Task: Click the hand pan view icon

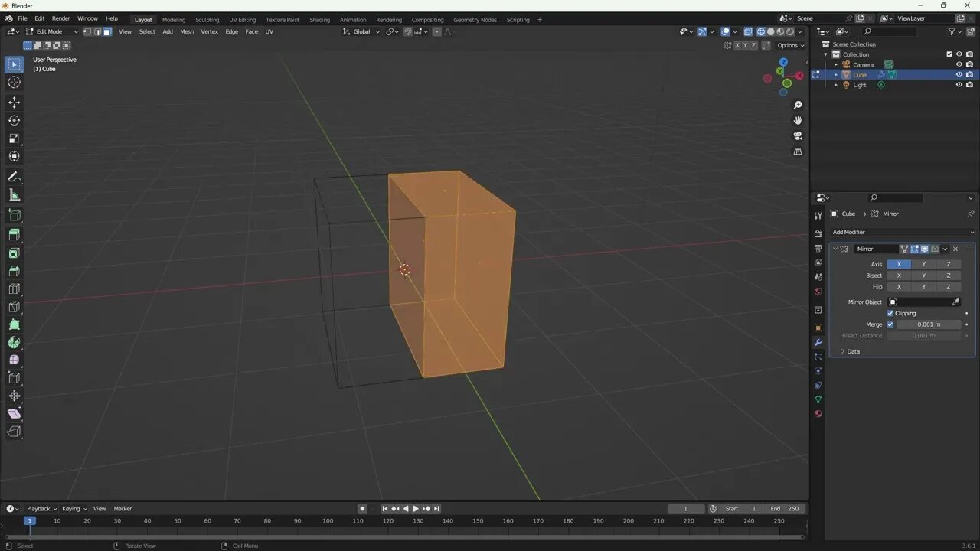Action: (798, 120)
